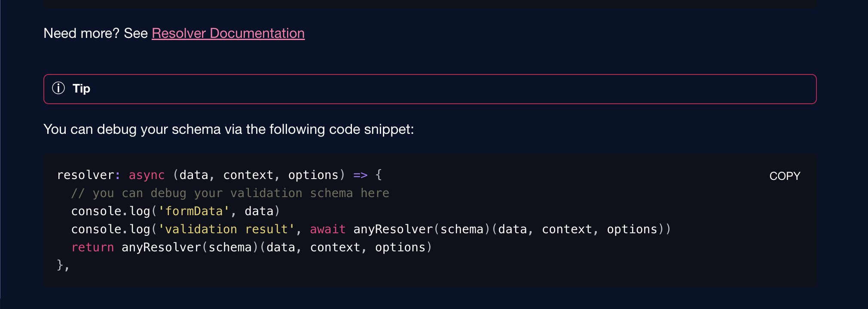Click the 'return' keyword in code
The image size is (868, 309).
click(92, 247)
